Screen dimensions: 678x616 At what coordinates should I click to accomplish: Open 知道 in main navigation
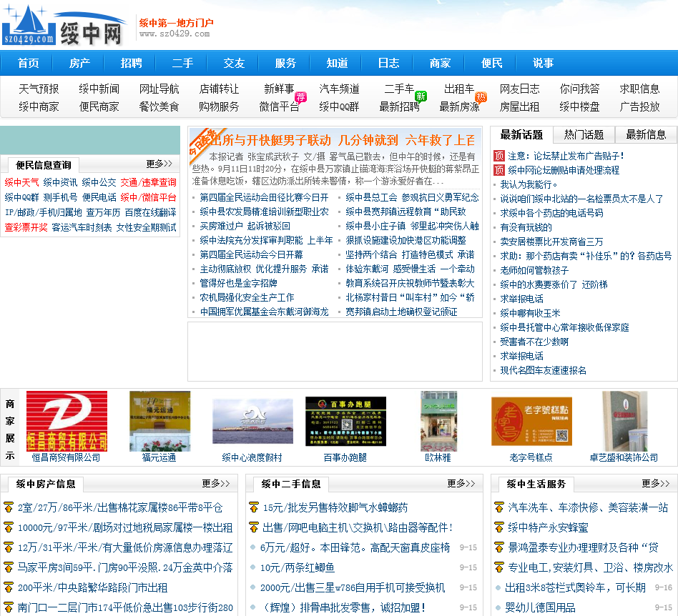[338, 63]
